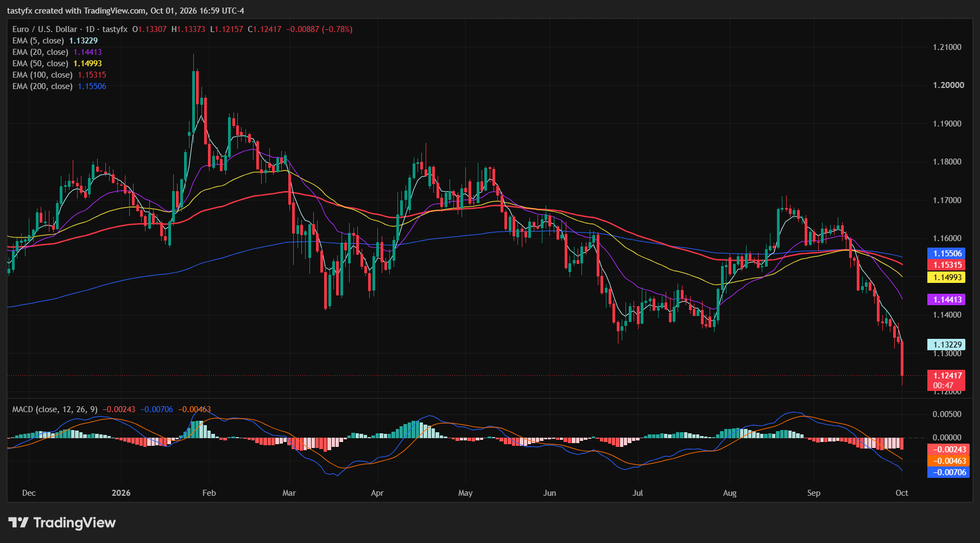Click the open price value O1.13307
This screenshot has width=980, height=543.
pos(149,29)
